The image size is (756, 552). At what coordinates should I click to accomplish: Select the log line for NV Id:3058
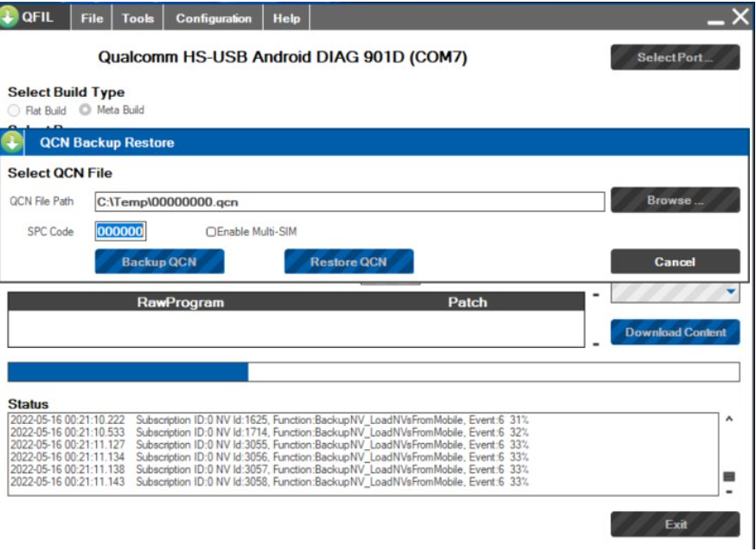[270, 482]
